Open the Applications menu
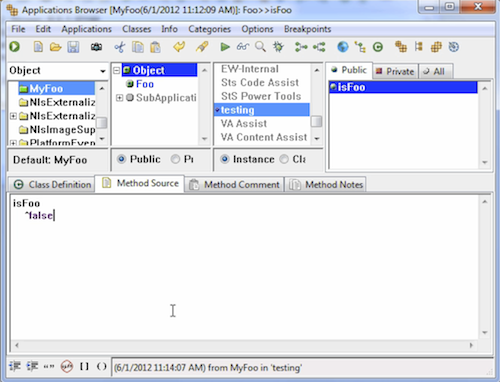This screenshot has height=382, width=500. tap(86, 29)
